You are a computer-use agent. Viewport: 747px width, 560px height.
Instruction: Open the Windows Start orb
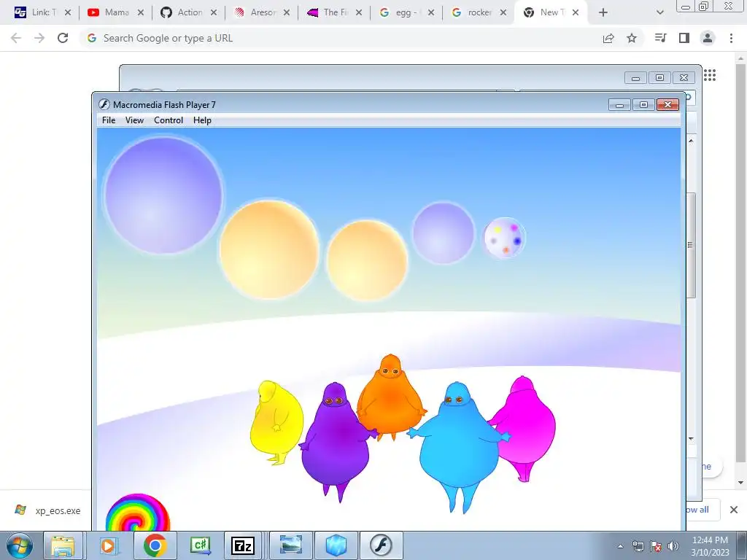20,545
